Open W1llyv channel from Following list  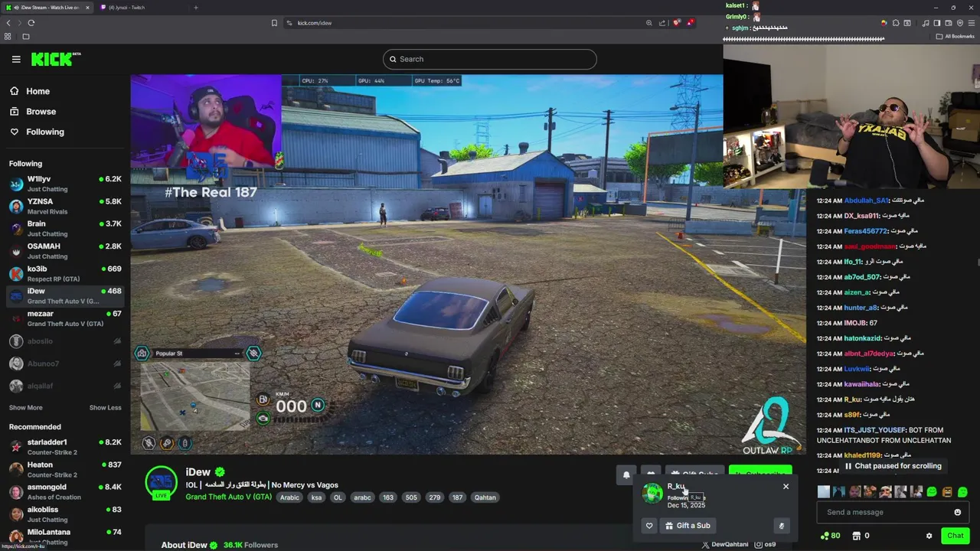point(65,184)
